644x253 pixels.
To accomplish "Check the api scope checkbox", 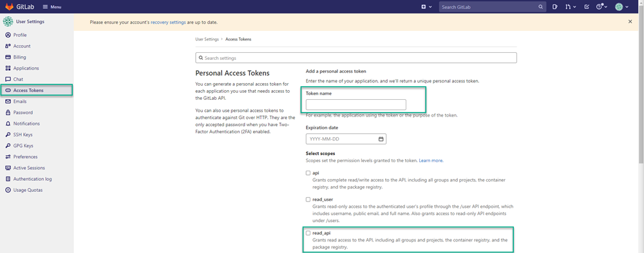I will point(308,173).
